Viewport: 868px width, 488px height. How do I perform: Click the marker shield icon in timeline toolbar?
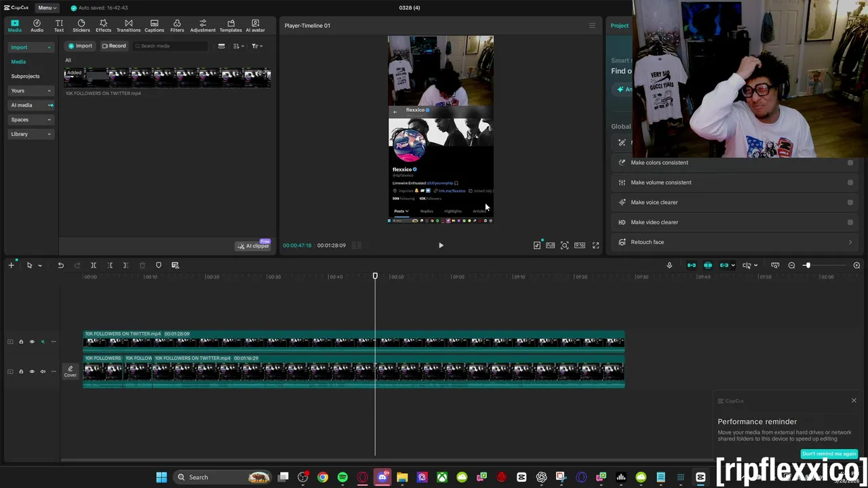[159, 265]
